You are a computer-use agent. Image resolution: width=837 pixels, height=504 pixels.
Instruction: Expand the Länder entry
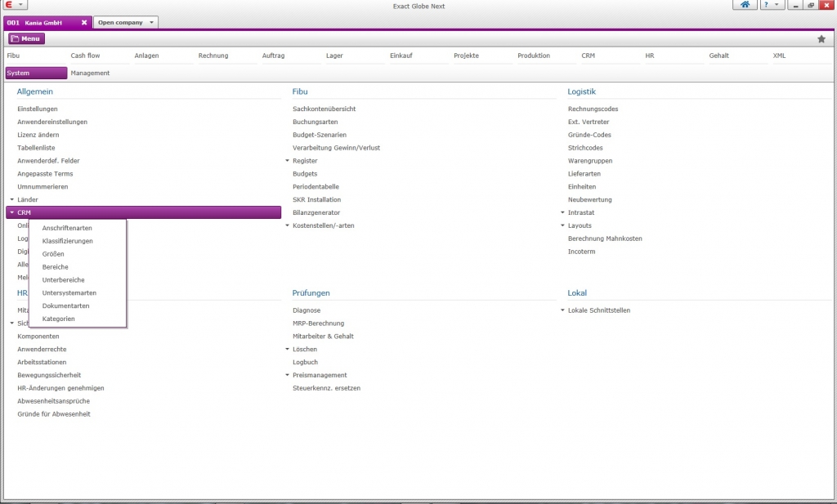[x=11, y=199]
